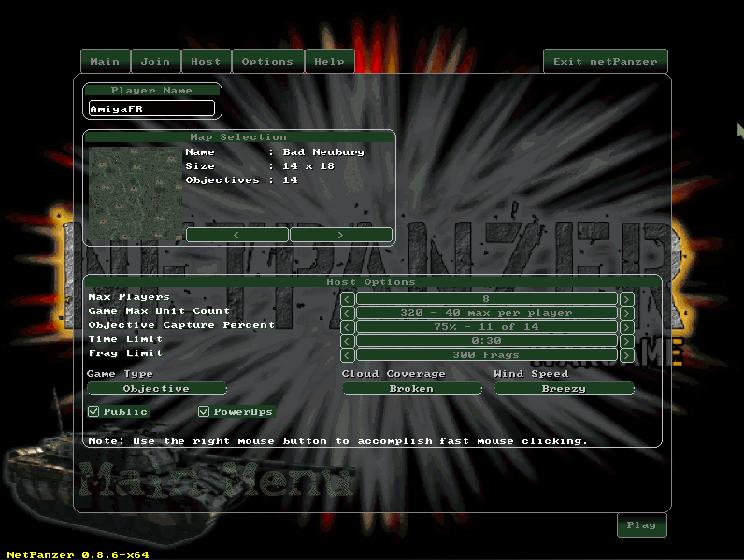Open the Help tab
Viewport: 744px width, 560px height.
click(x=329, y=61)
